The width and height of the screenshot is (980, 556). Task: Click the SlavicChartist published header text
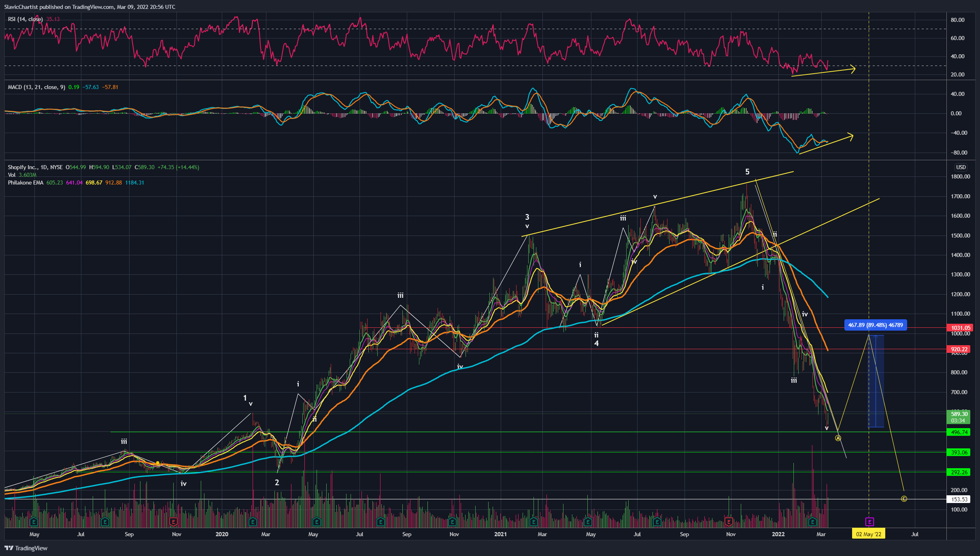coord(89,7)
